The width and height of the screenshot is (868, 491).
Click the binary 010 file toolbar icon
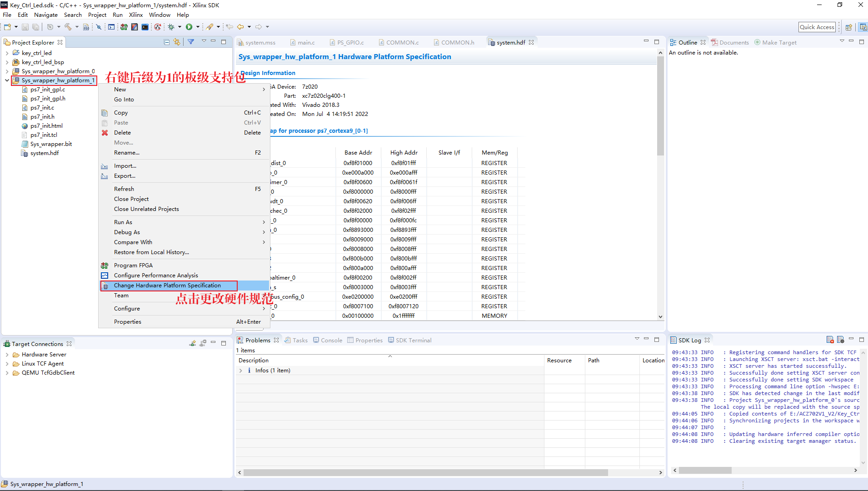click(x=86, y=27)
